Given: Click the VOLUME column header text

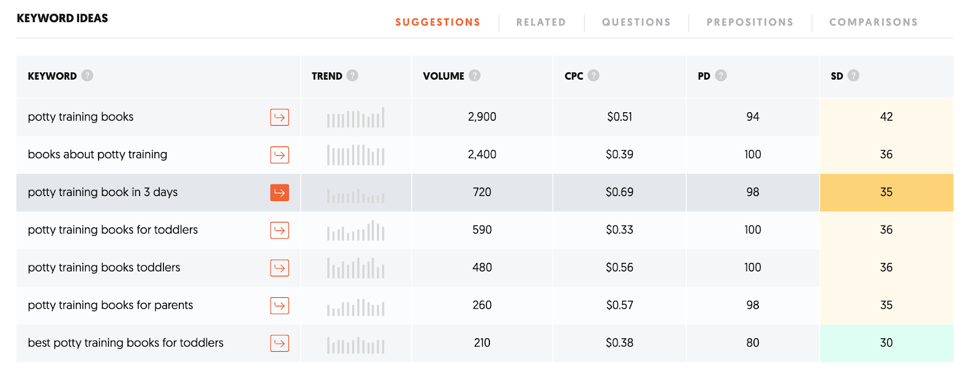Looking at the screenshot, I should 443,76.
